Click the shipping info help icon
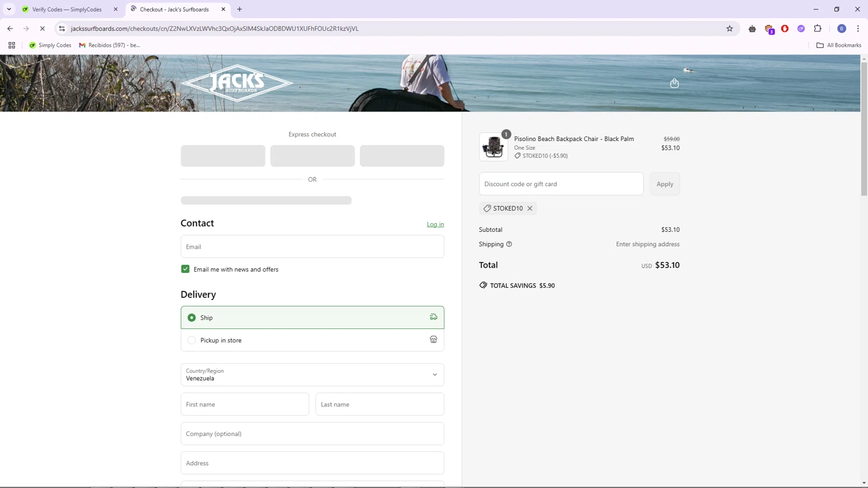Screen dimensions: 868x488 (509, 244)
